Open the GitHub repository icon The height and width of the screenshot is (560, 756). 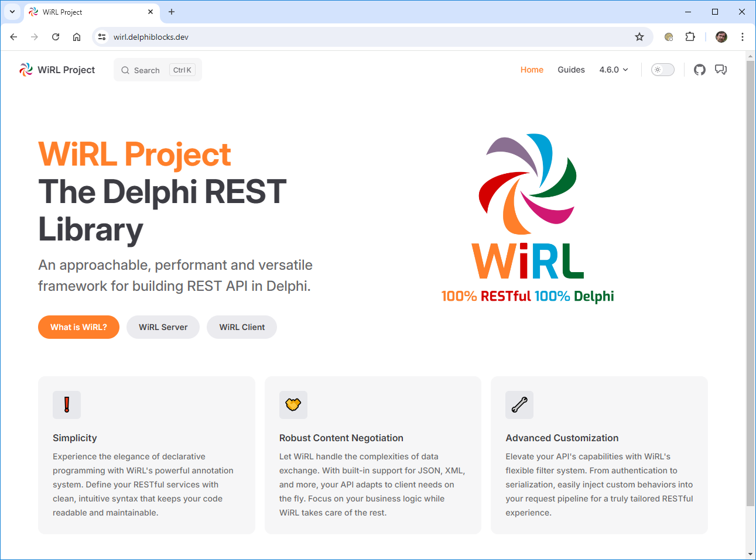pyautogui.click(x=699, y=70)
